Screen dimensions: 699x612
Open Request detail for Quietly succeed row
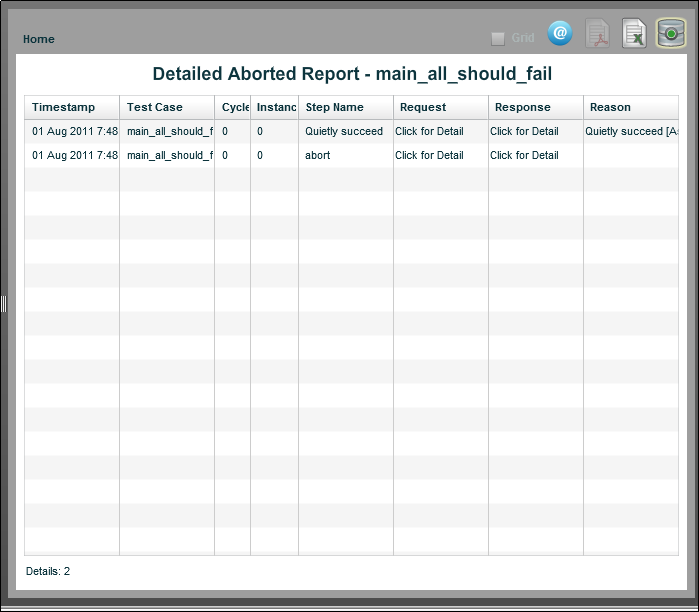pos(429,131)
